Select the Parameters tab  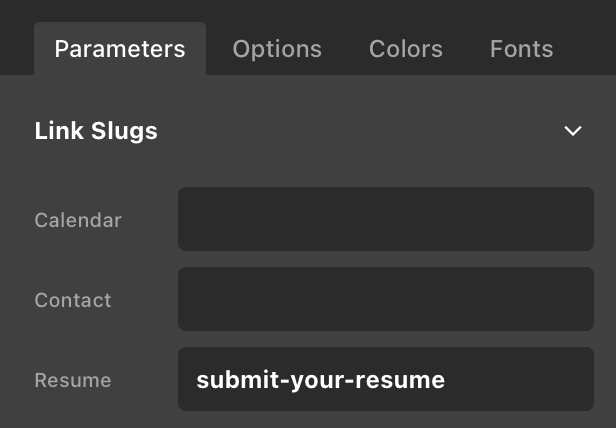(120, 49)
